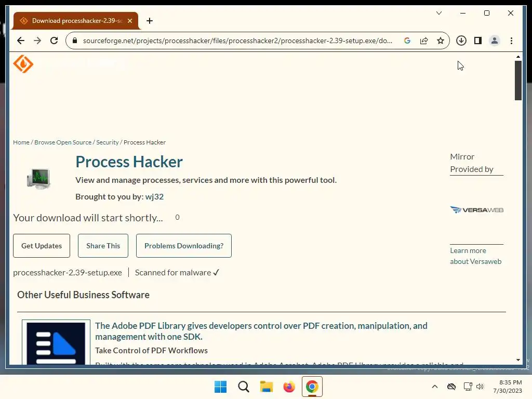The image size is (532, 399).
Task: Open File Explorer from the taskbar
Action: (267, 387)
